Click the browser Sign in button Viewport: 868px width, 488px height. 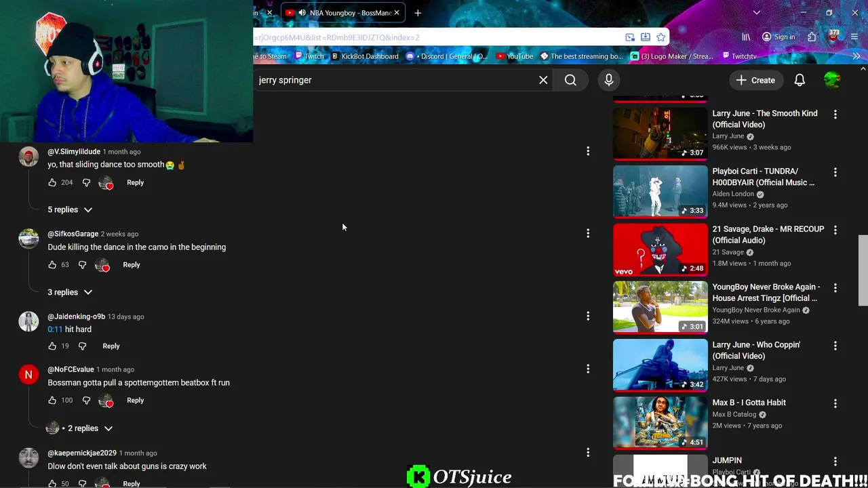[778, 37]
